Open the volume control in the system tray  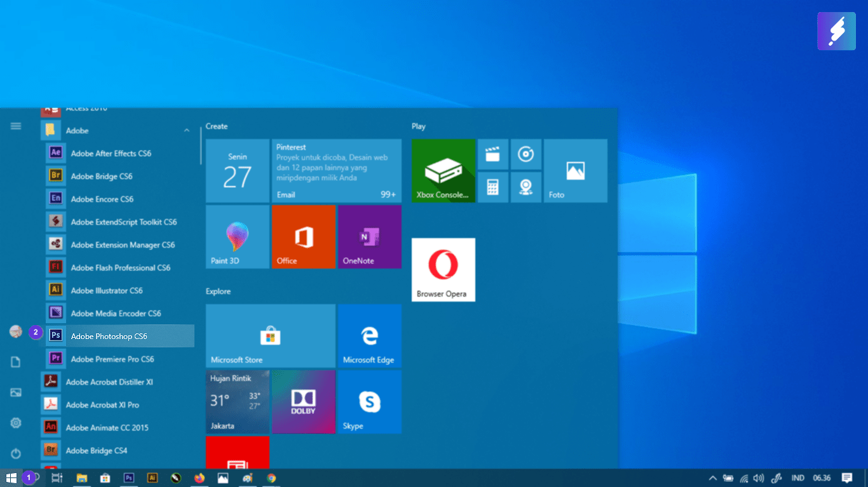click(758, 478)
